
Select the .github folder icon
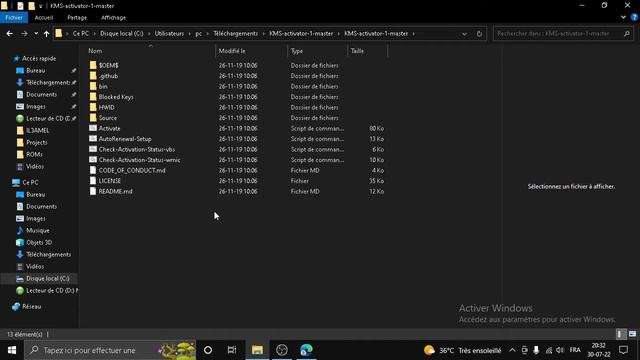point(93,76)
